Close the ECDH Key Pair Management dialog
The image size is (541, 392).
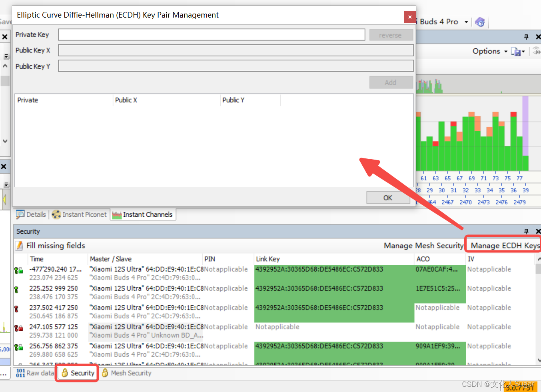tap(409, 17)
